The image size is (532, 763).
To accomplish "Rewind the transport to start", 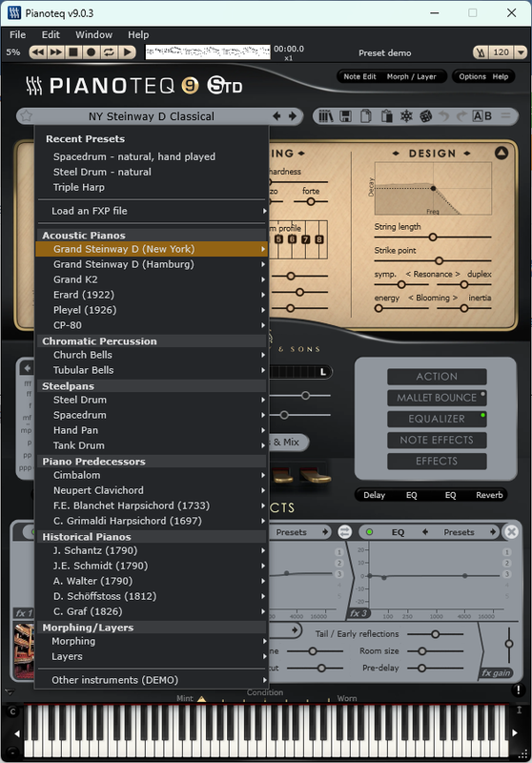I will [x=38, y=52].
